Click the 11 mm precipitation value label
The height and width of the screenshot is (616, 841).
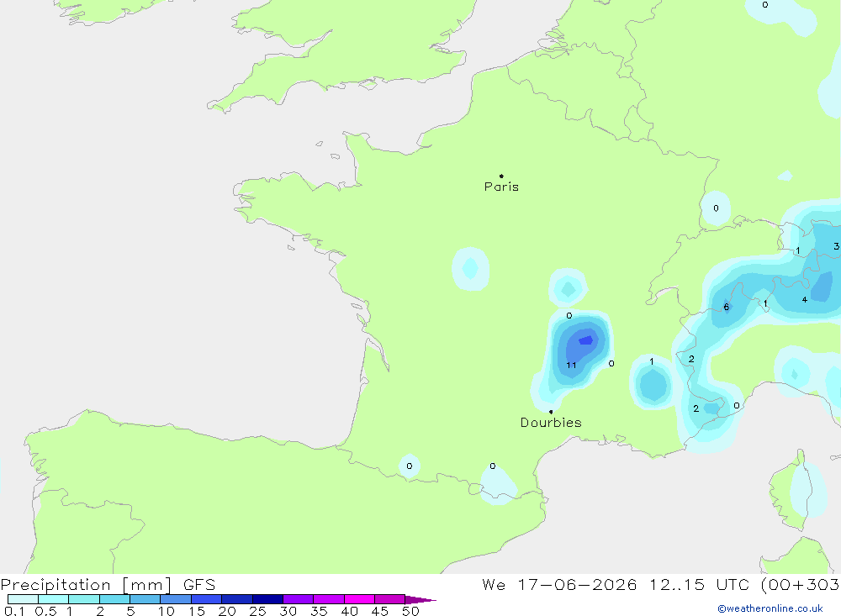point(571,365)
